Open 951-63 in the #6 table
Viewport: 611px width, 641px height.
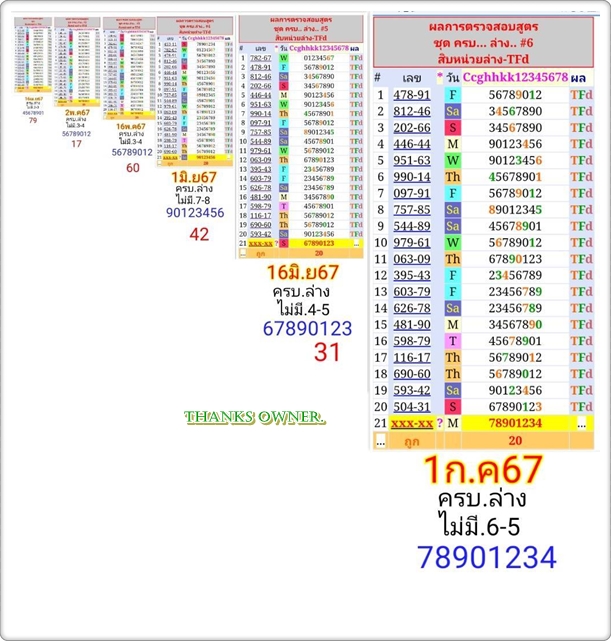click(x=412, y=160)
